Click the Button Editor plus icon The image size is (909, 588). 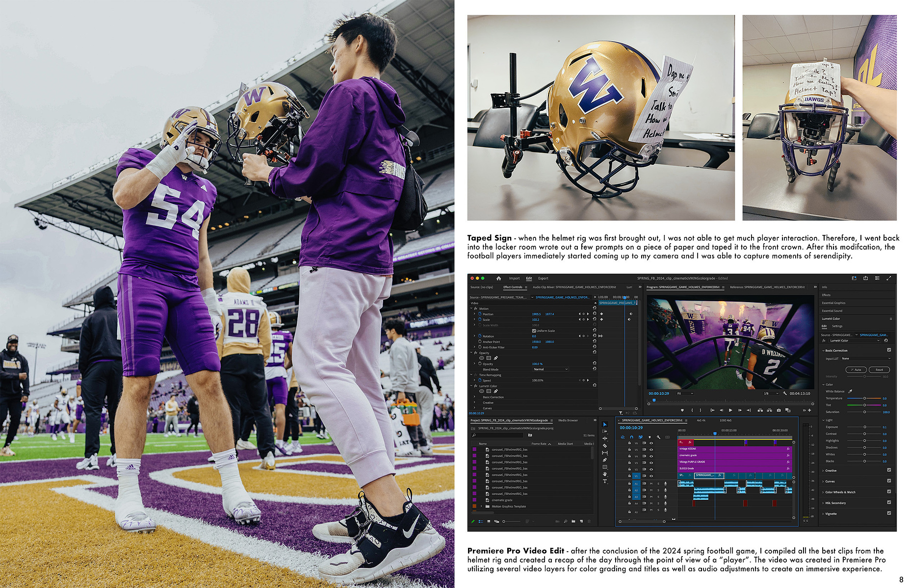pos(809,410)
